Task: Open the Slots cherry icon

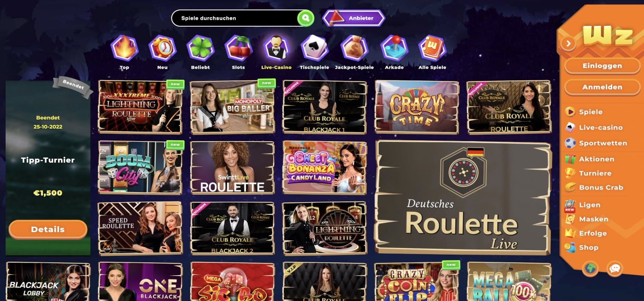Action: point(238,48)
